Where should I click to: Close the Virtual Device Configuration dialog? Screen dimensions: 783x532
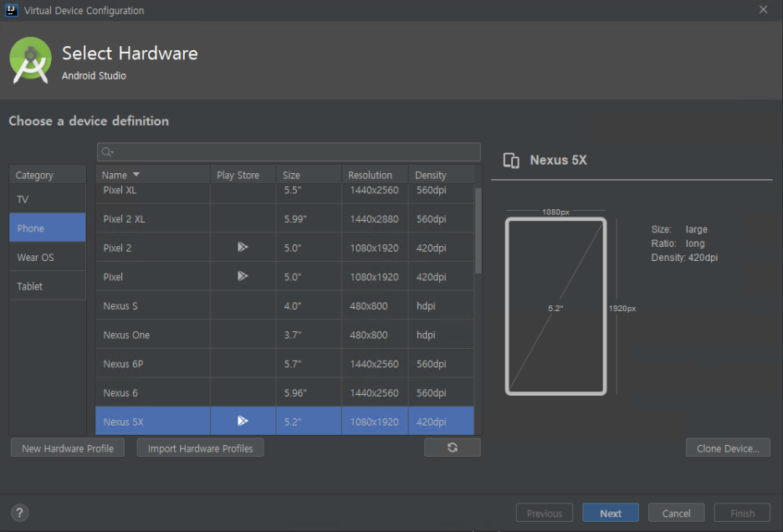[764, 9]
